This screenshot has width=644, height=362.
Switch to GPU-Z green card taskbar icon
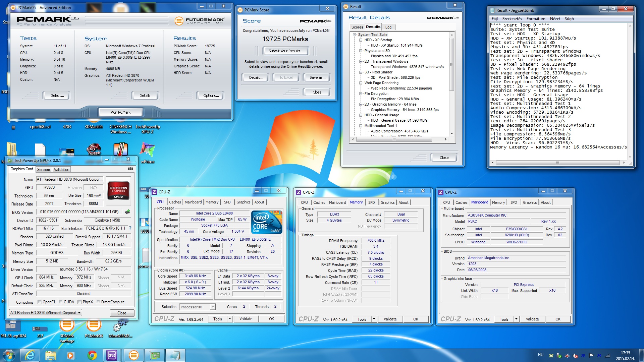coord(155,355)
